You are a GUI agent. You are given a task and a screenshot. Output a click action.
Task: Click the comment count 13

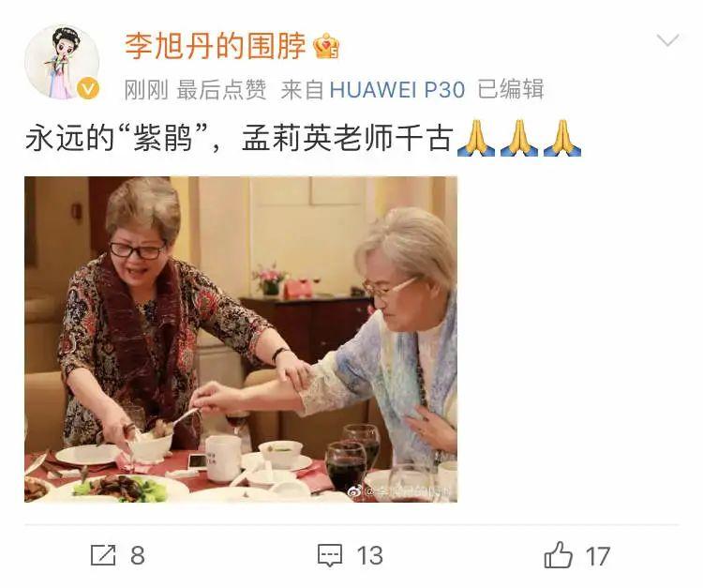coord(370,556)
